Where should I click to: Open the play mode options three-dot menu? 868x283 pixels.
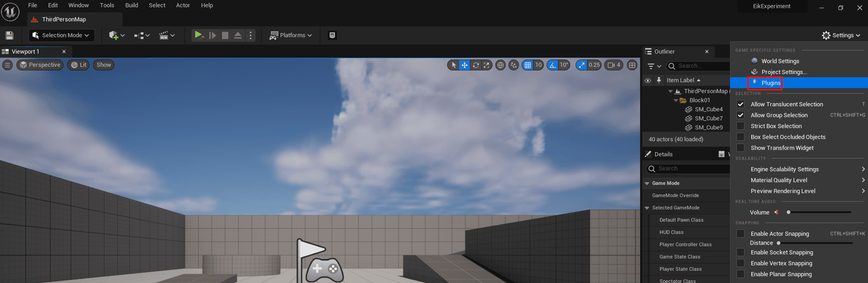coord(251,35)
